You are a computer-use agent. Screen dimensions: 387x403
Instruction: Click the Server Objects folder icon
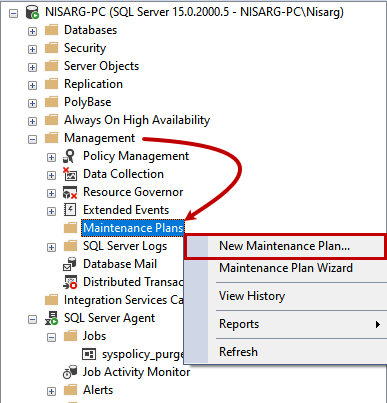point(51,66)
